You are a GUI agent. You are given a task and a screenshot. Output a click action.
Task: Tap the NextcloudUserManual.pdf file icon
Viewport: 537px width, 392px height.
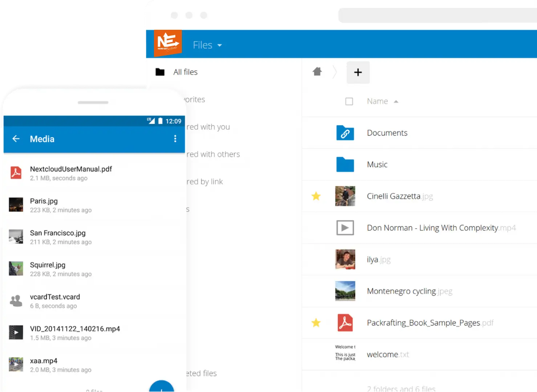pyautogui.click(x=16, y=173)
